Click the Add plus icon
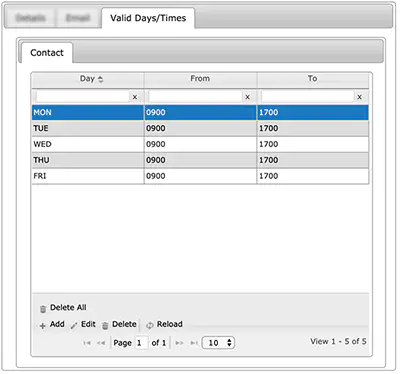 (43, 326)
